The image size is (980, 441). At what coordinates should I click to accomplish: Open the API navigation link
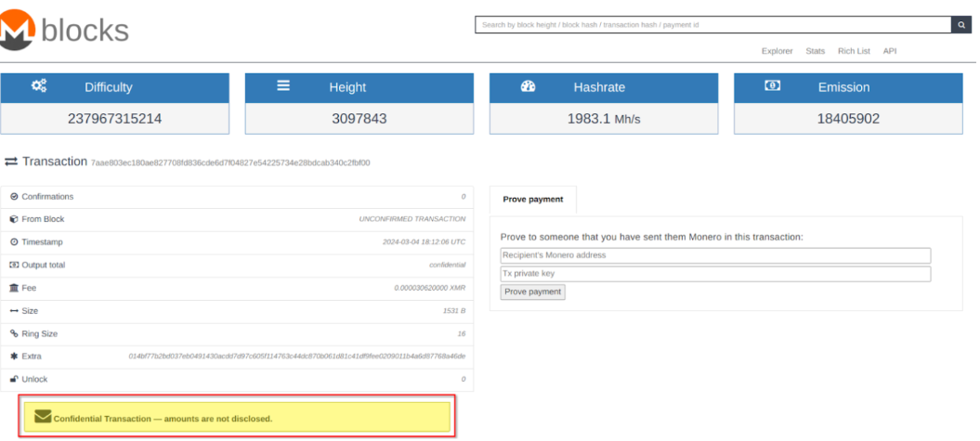click(889, 51)
